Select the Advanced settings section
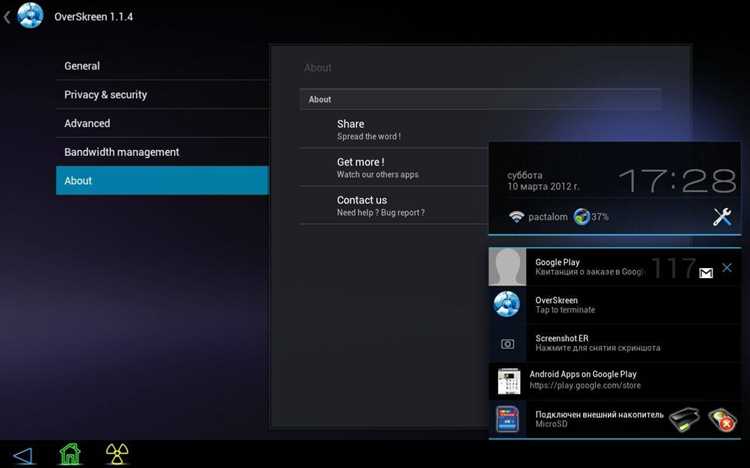Screen dimensions: 750x468 pos(163,123)
